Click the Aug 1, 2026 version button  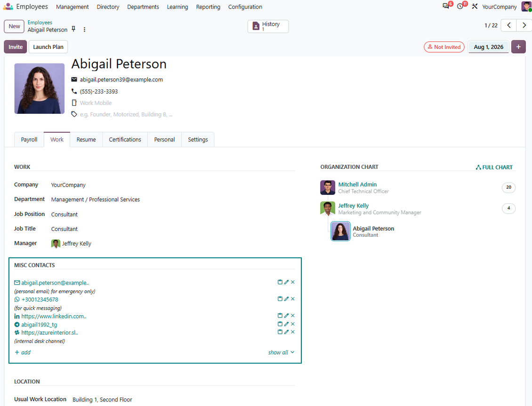[488, 47]
